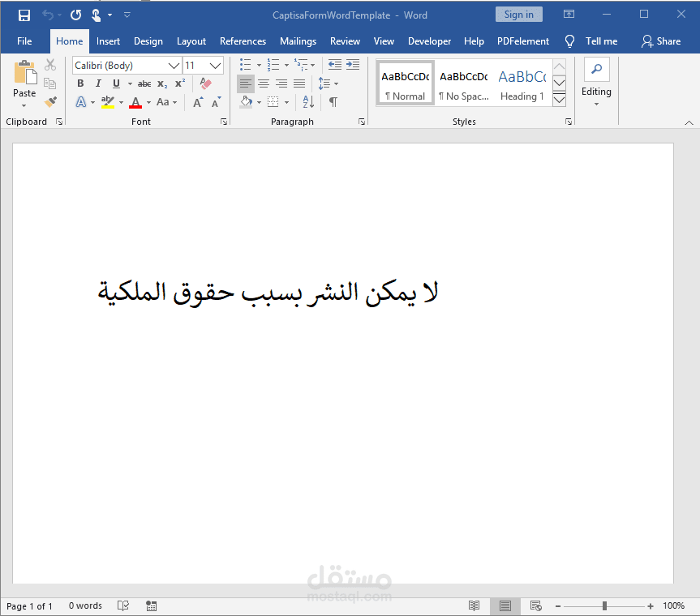Screen dimensions: 700x616
Task: Toggle Bold formatting
Action: [80, 83]
